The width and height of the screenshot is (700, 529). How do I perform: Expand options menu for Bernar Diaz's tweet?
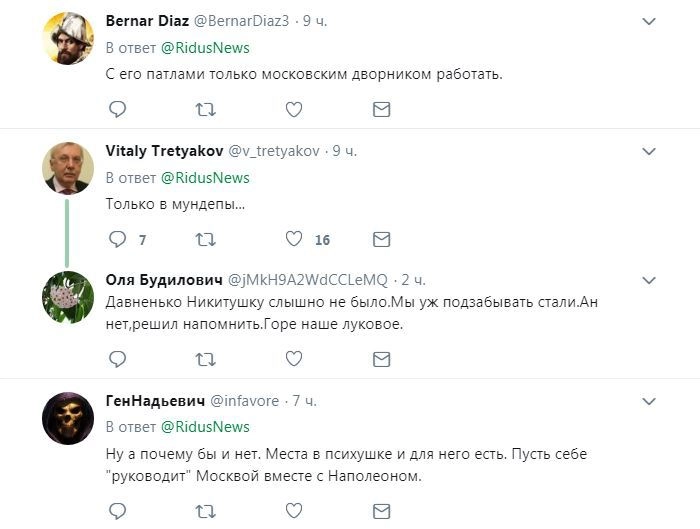click(649, 22)
